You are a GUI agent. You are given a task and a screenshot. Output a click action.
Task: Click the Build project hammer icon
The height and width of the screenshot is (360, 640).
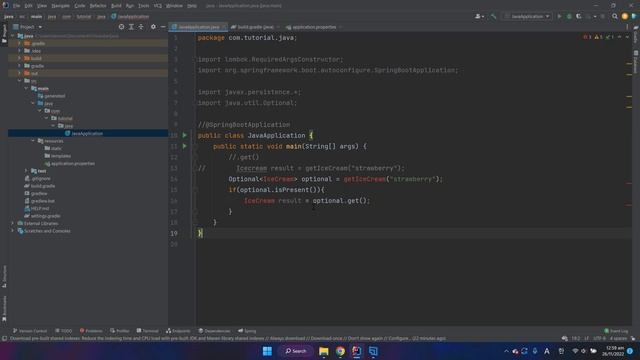493,16
